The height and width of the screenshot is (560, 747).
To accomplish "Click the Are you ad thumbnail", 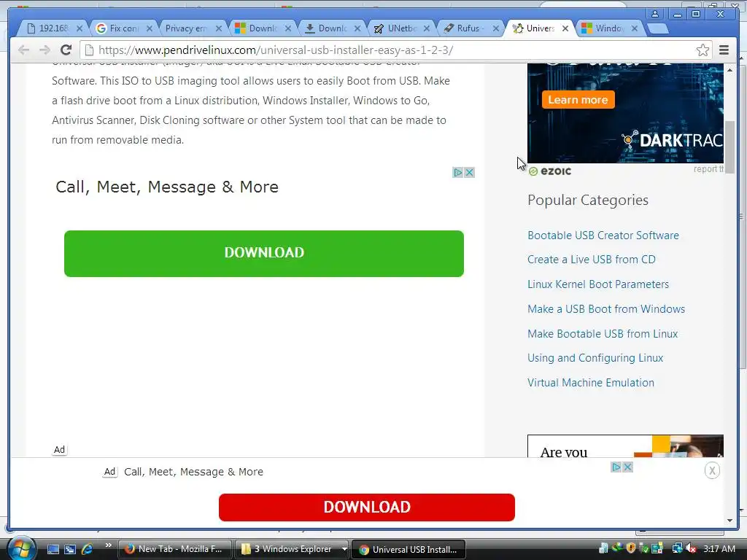I will pos(625,446).
